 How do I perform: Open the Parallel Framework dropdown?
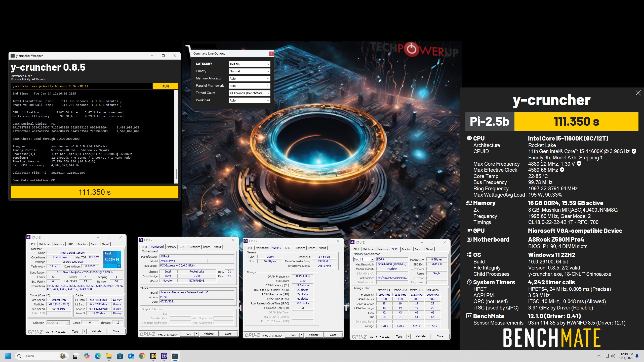[x=249, y=86]
